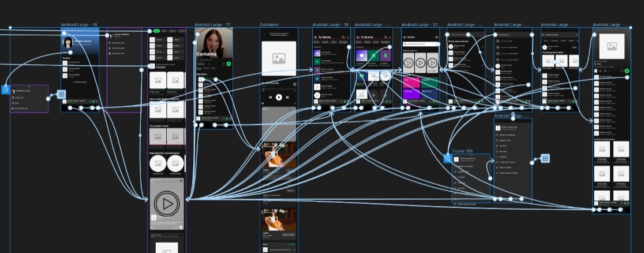Select the 'Android Large - 21' frame label
This screenshot has width=644, height=253.
click(420, 25)
